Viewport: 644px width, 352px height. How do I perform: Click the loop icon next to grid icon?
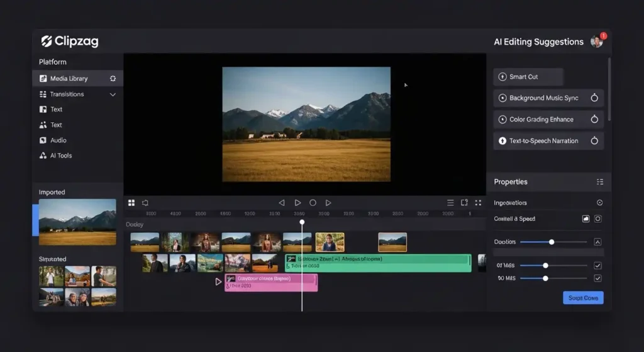coord(145,203)
